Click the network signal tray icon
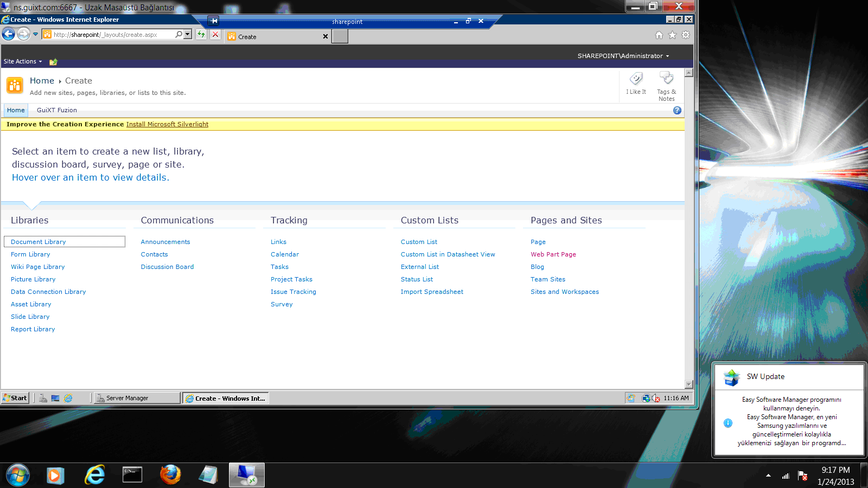868x488 pixels. coord(786,476)
